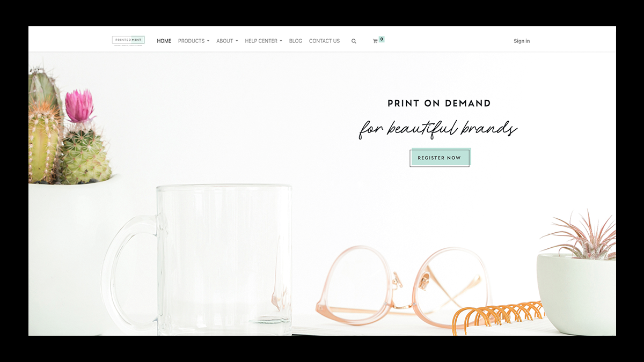Screen dimensions: 644x362
Task: Click the Sign in link
Action: pos(522,41)
